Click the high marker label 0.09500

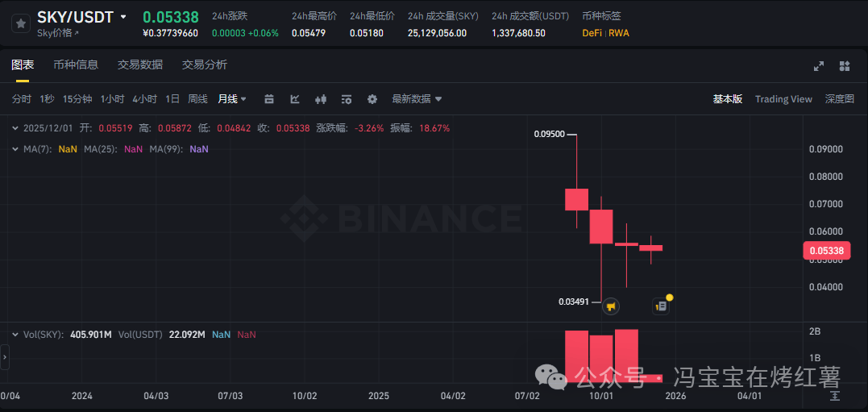coord(550,134)
